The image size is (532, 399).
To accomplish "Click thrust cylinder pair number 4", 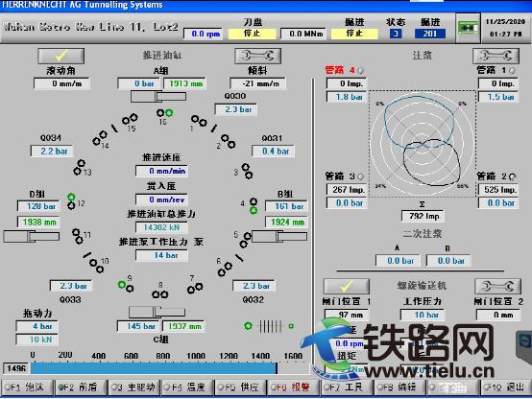I will point(254,206).
